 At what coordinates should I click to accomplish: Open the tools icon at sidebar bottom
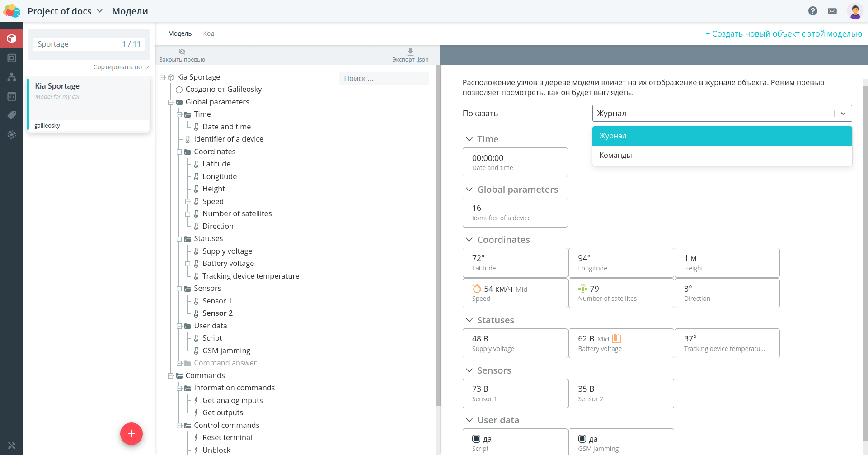click(x=12, y=445)
